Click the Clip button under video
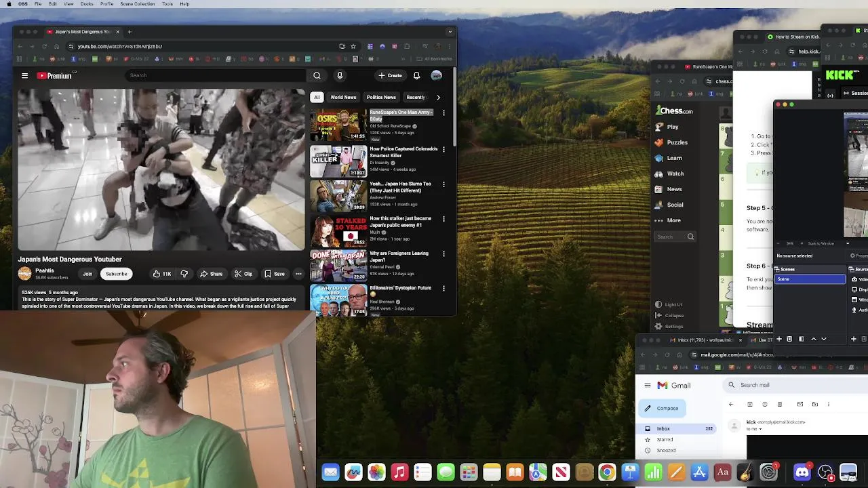868x488 pixels. [x=243, y=274]
